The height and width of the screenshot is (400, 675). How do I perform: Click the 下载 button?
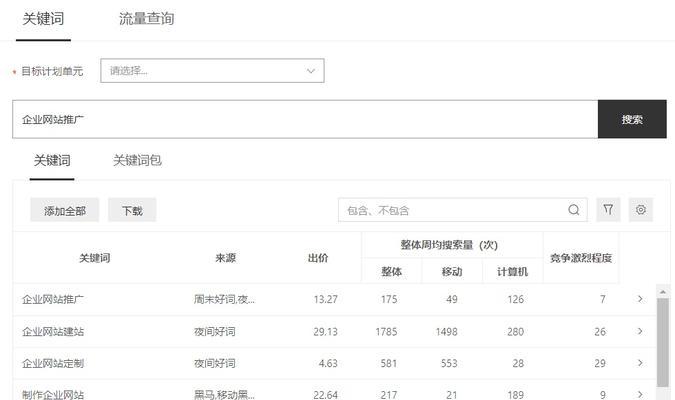(x=132, y=210)
